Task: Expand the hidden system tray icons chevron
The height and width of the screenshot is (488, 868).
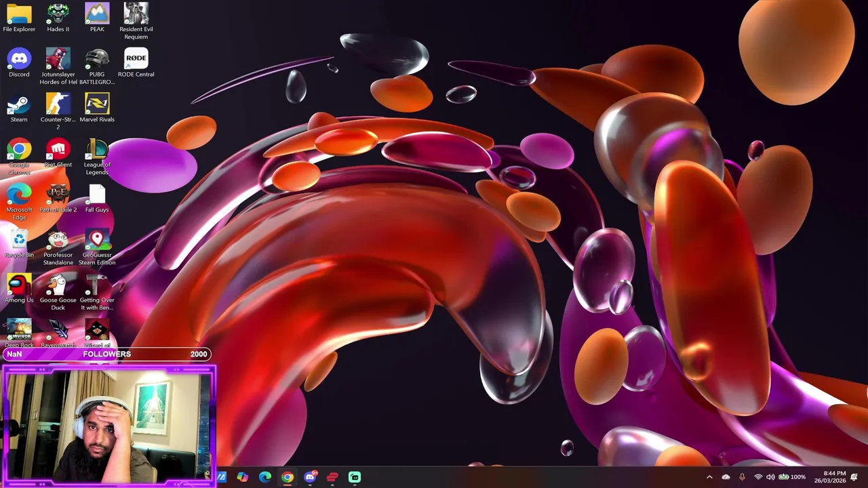Action: click(710, 477)
